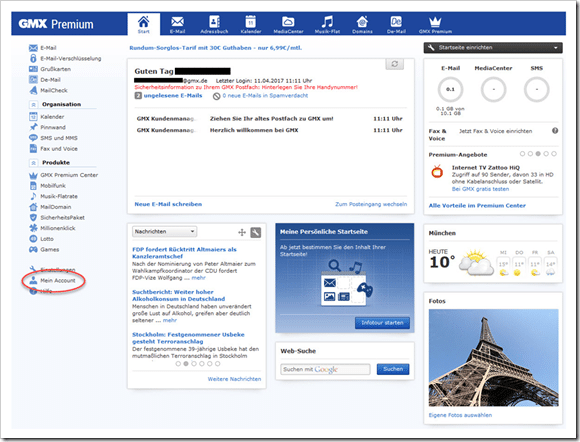Open Games controller icon
Viewport: 580px width, 442px height.
pyautogui.click(x=33, y=250)
